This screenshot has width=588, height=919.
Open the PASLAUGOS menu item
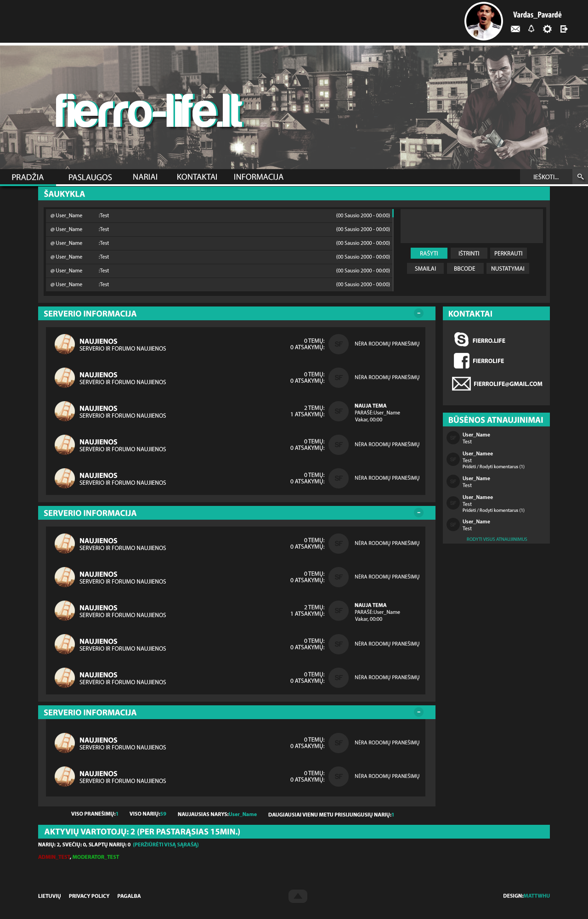click(90, 177)
